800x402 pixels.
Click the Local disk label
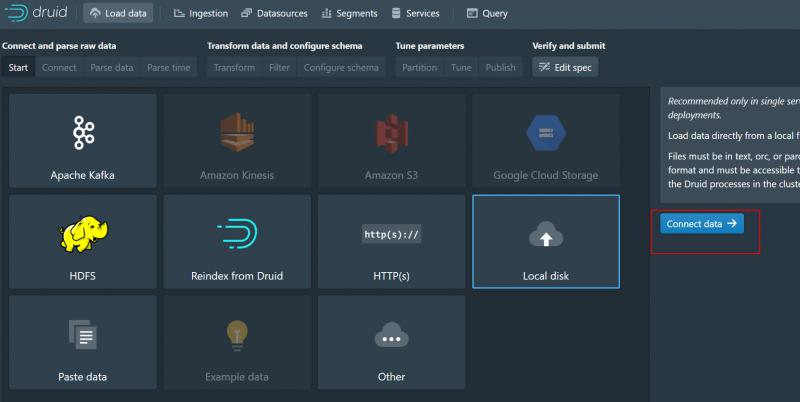546,276
